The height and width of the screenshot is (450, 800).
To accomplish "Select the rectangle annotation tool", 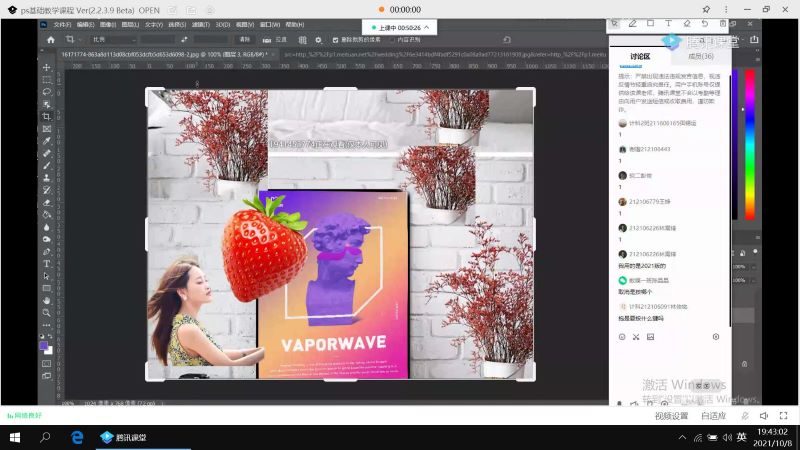I will [650, 23].
